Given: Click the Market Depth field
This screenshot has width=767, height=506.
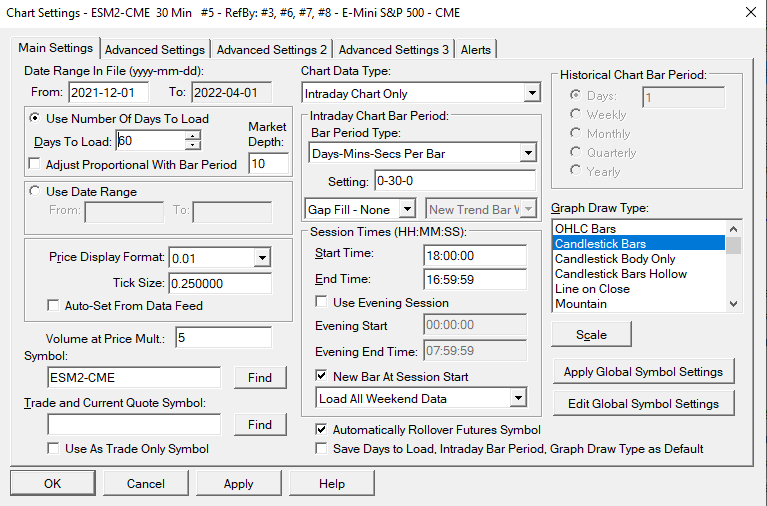Looking at the screenshot, I should [x=269, y=163].
